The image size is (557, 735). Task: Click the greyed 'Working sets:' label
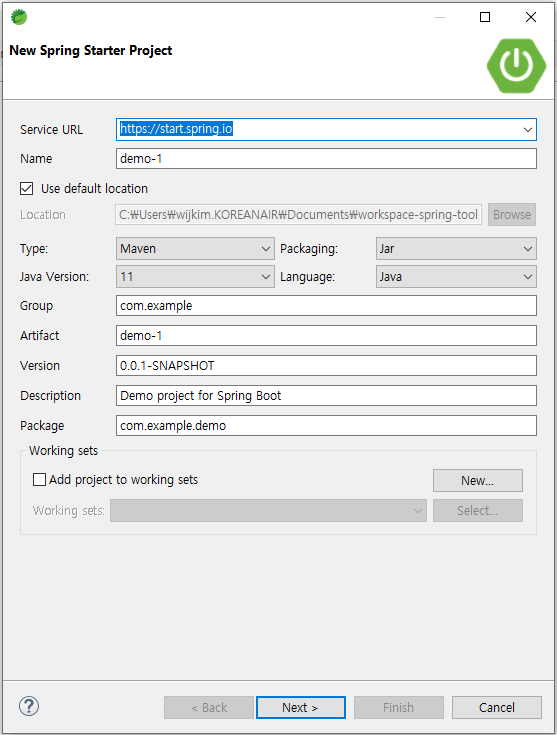point(68,510)
